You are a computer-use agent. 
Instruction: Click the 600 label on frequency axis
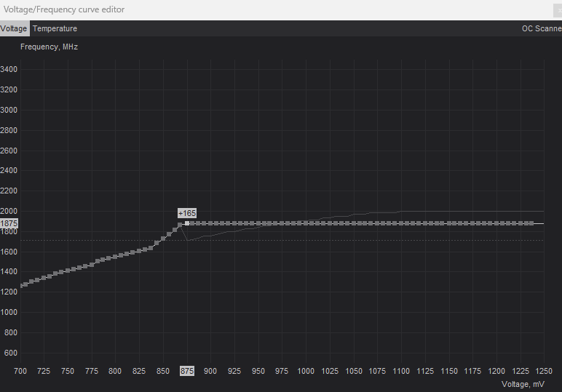[x=11, y=353]
